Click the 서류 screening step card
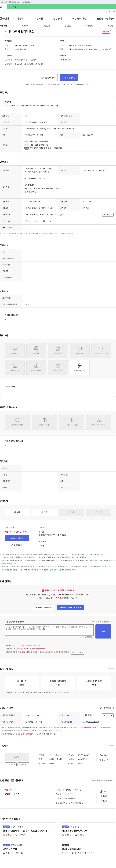The height and width of the screenshot is (868, 116). point(17,512)
